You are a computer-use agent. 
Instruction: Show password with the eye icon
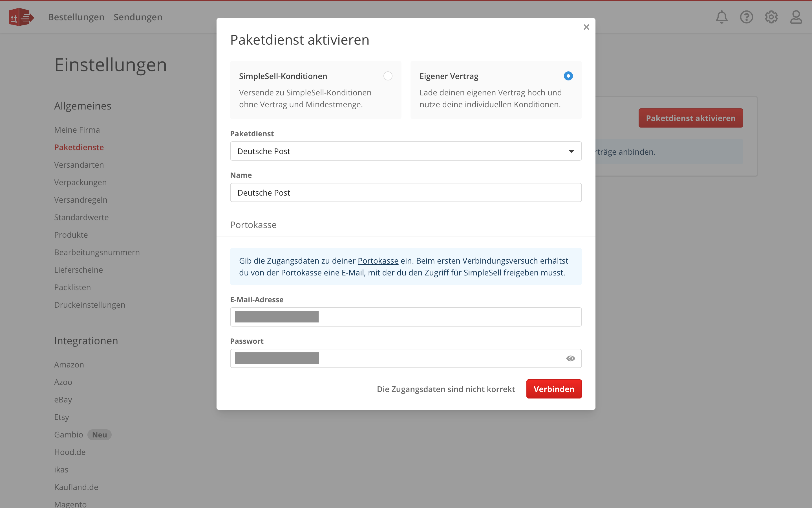click(570, 358)
